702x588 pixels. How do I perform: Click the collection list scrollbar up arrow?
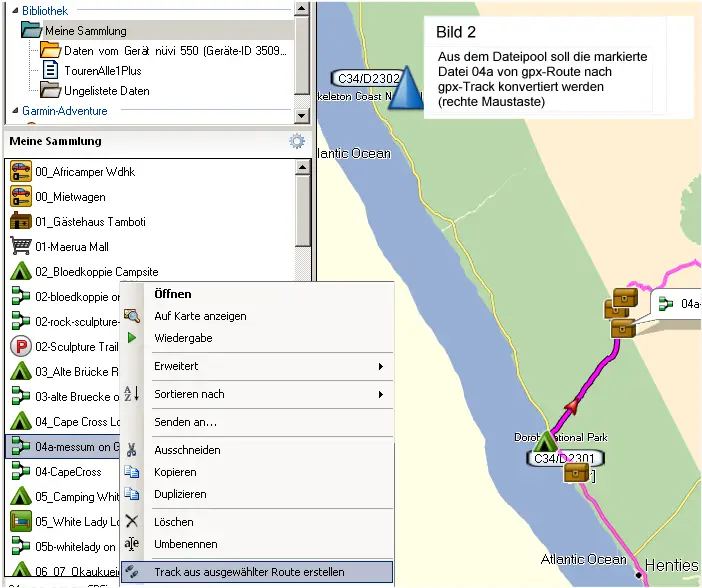click(x=302, y=167)
